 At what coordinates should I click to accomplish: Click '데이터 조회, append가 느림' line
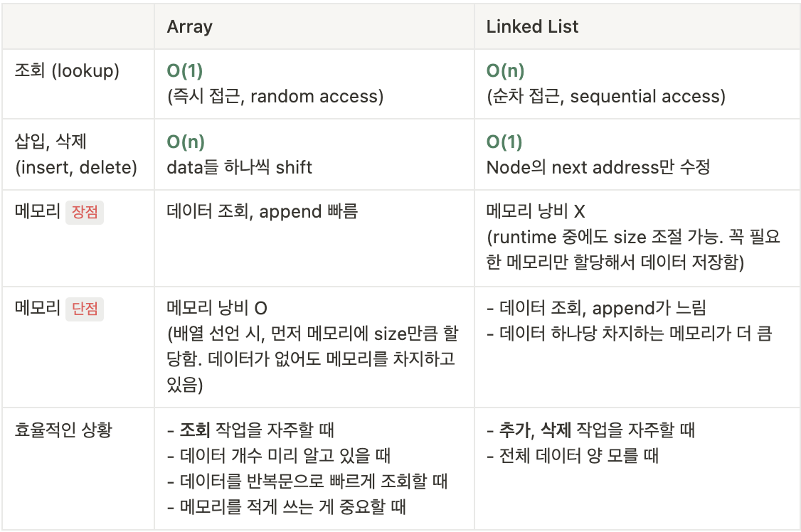pyautogui.click(x=597, y=308)
